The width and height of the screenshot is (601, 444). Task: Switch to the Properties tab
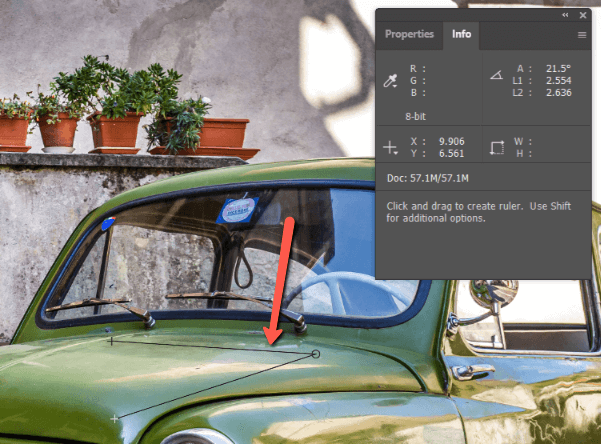(409, 34)
